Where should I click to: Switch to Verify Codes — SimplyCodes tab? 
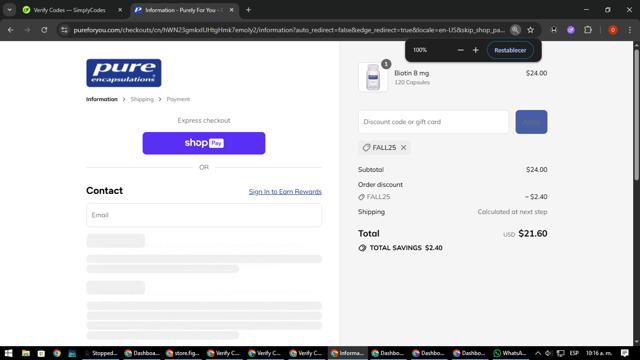tap(69, 10)
